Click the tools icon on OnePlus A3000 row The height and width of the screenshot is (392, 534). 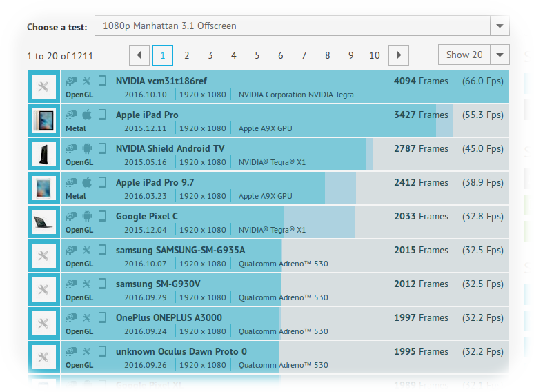coord(87,317)
